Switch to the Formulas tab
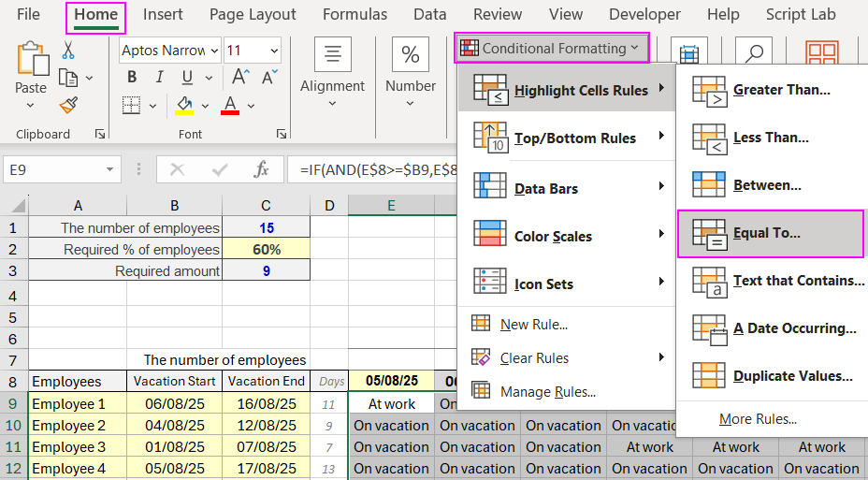868x480 pixels. tap(354, 14)
